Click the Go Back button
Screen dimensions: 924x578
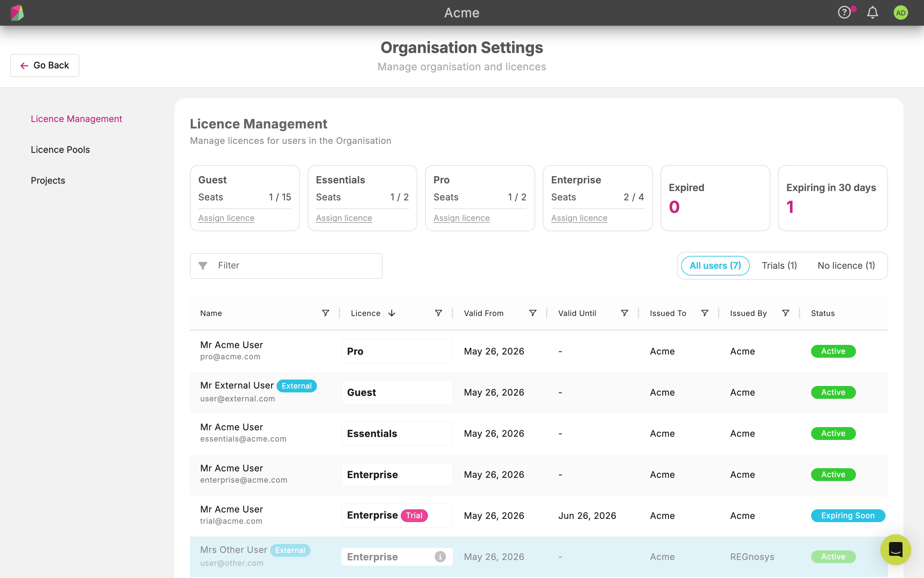coord(45,66)
